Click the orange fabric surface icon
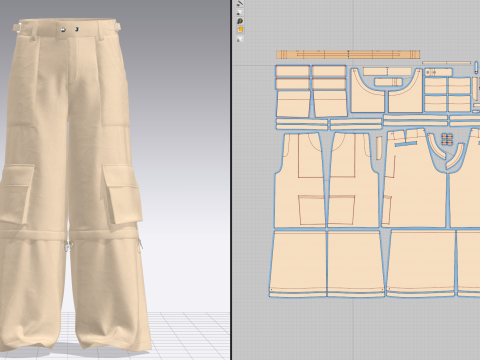Screen dimensions: 480x360 (x=240, y=30)
